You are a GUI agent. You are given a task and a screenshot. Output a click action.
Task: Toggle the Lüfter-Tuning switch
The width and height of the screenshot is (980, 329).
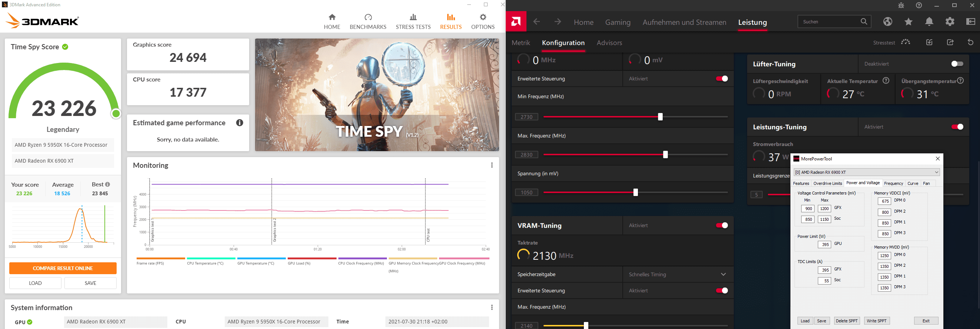(x=957, y=64)
